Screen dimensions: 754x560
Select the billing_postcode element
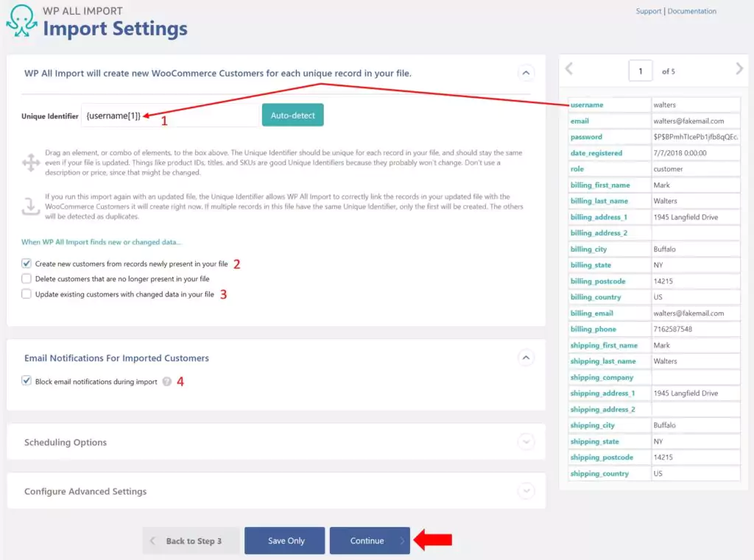pyautogui.click(x=598, y=281)
